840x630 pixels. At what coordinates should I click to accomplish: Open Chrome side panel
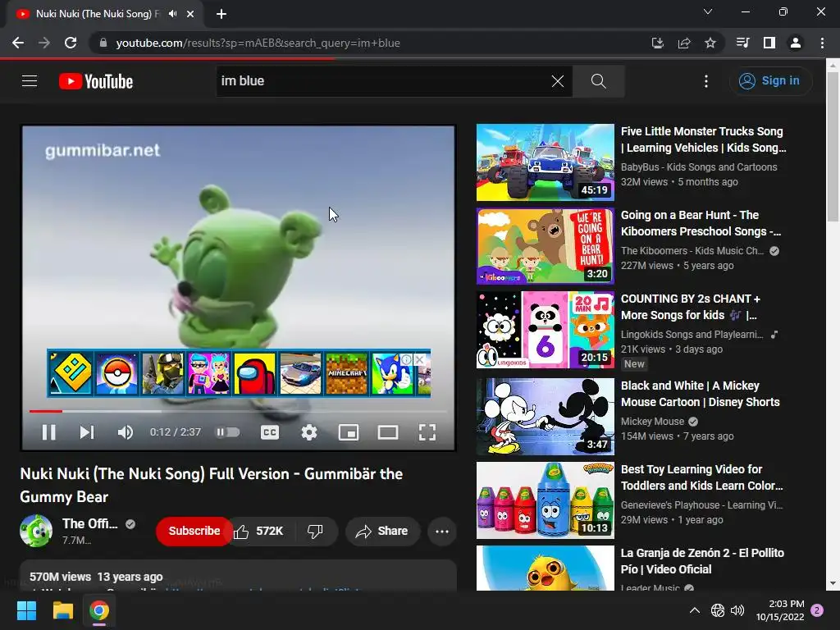769,43
